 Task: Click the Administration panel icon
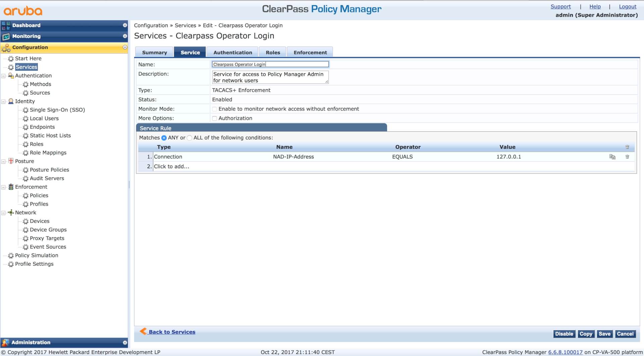(5, 343)
